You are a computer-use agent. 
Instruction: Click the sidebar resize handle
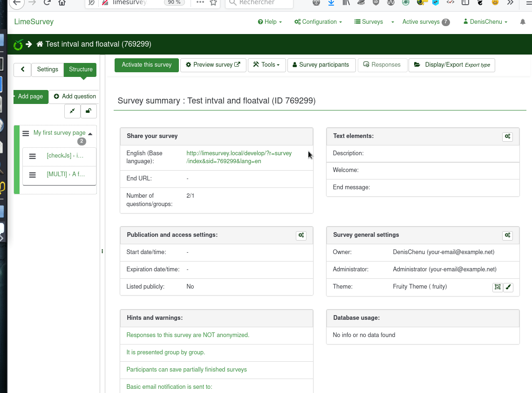coord(102,251)
